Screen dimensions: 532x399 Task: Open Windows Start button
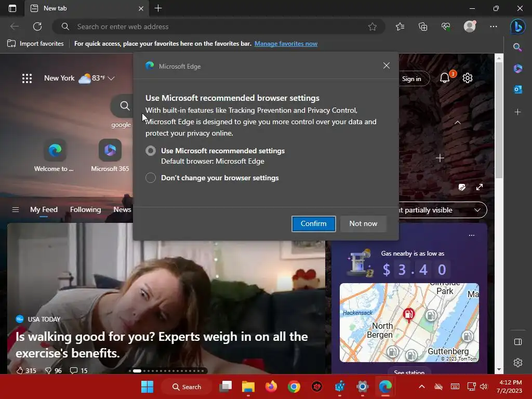point(147,387)
